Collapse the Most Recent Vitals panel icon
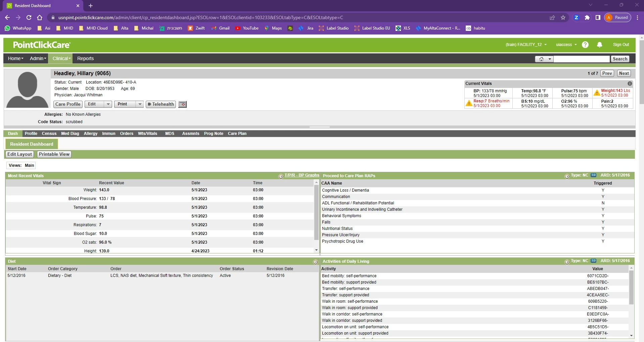The image size is (644, 342). pos(281,176)
